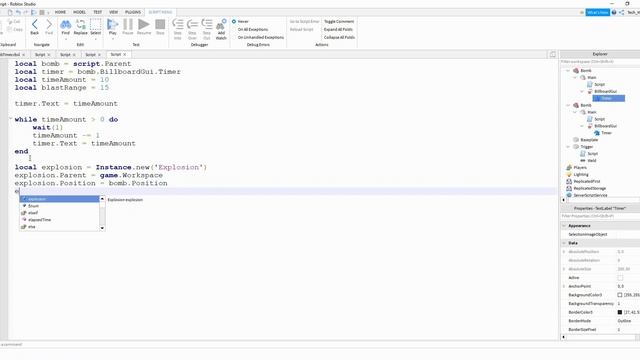640x360 pixels.
Task: Choose Enum in autocomplete list
Action: click(x=60, y=206)
